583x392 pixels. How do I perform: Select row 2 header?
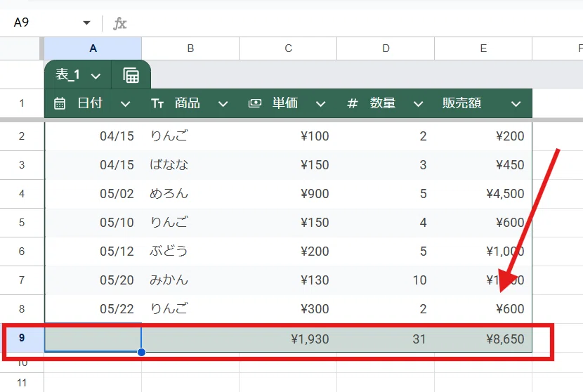click(x=22, y=136)
